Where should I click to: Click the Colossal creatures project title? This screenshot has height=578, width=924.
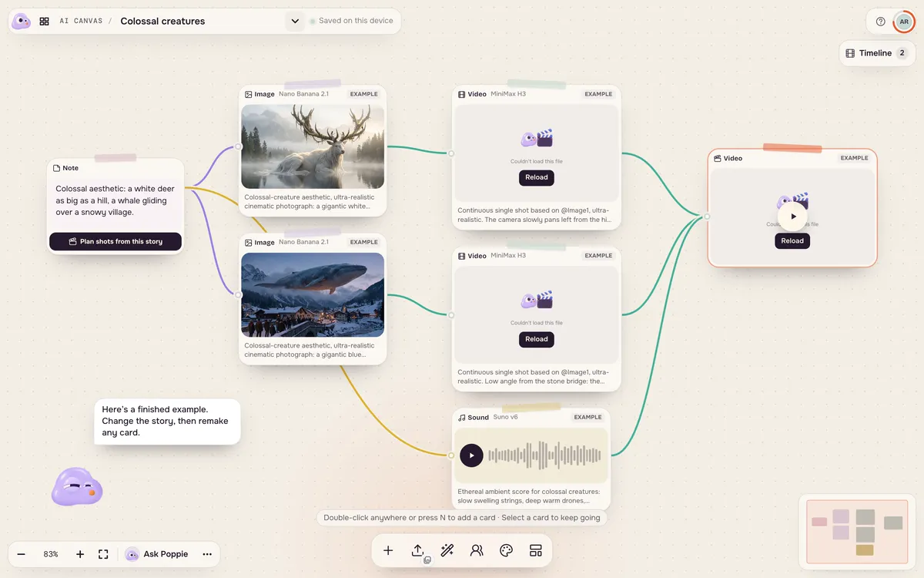click(x=162, y=22)
